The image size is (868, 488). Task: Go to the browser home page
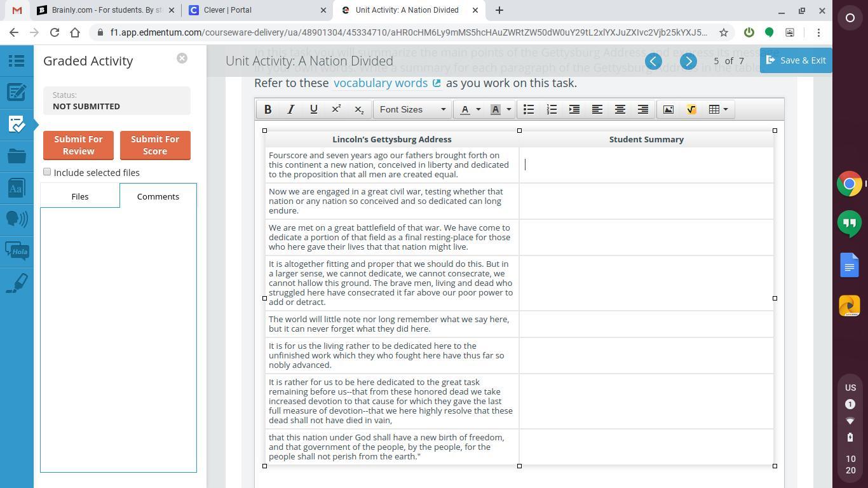(x=75, y=32)
